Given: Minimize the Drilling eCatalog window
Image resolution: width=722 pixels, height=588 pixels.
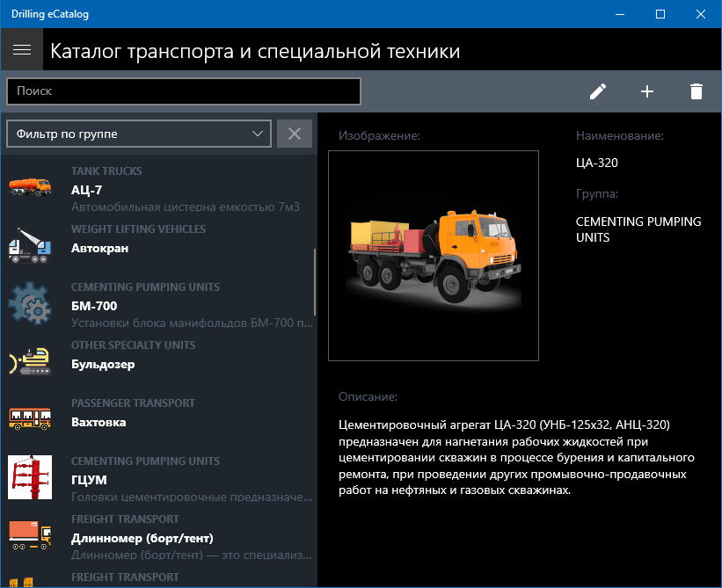Looking at the screenshot, I should tap(620, 14).
